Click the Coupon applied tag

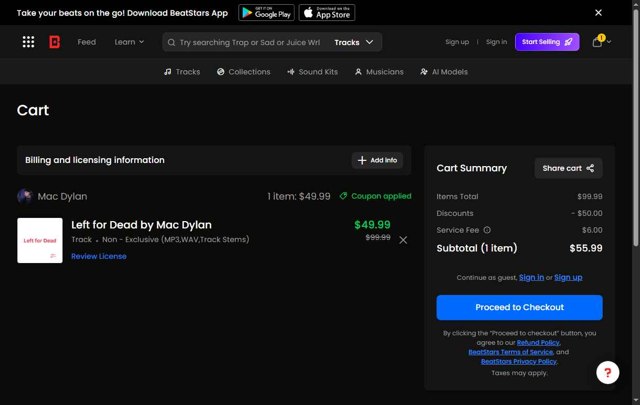(376, 196)
